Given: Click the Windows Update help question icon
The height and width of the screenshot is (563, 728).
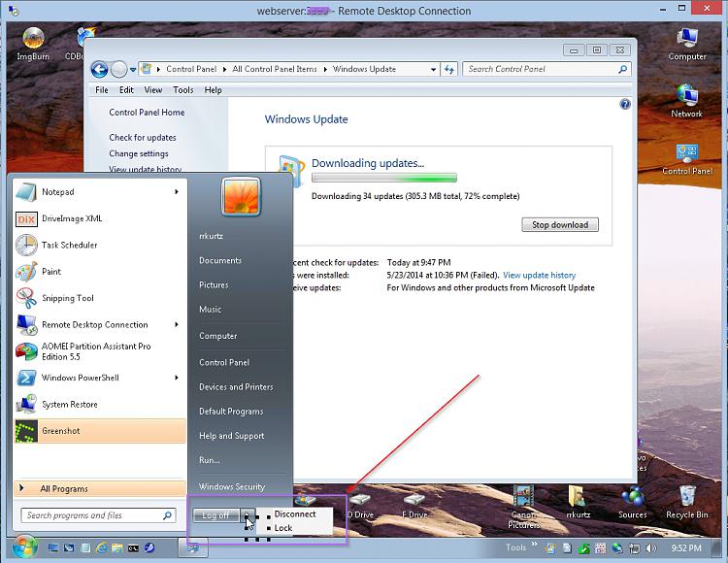Looking at the screenshot, I should (625, 104).
